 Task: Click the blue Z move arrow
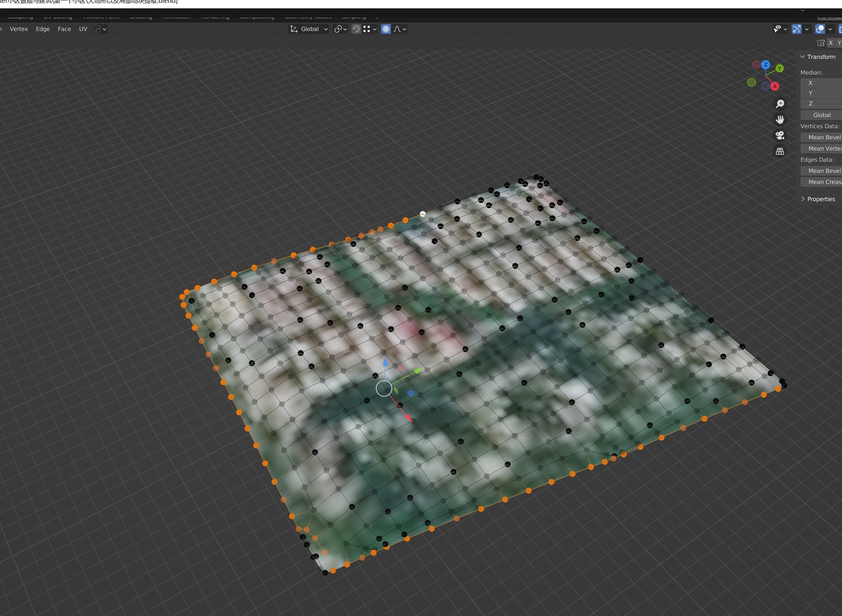385,363
